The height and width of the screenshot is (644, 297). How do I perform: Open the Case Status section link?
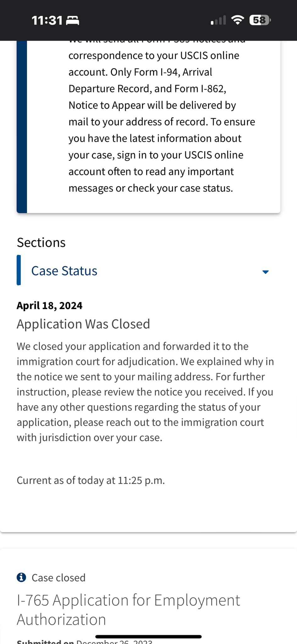tap(64, 271)
